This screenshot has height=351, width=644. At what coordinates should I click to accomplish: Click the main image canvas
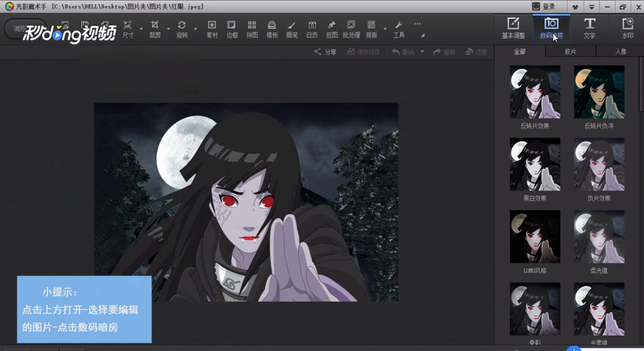[x=246, y=202]
